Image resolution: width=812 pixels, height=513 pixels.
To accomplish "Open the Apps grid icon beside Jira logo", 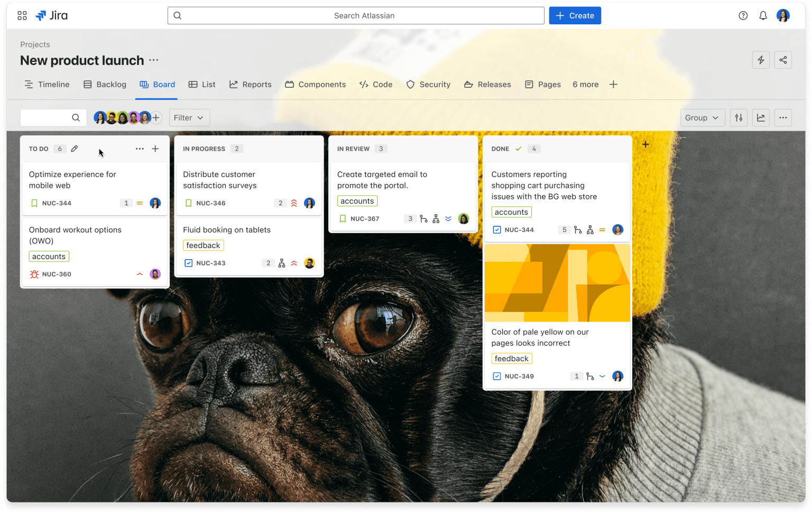I will [x=22, y=15].
